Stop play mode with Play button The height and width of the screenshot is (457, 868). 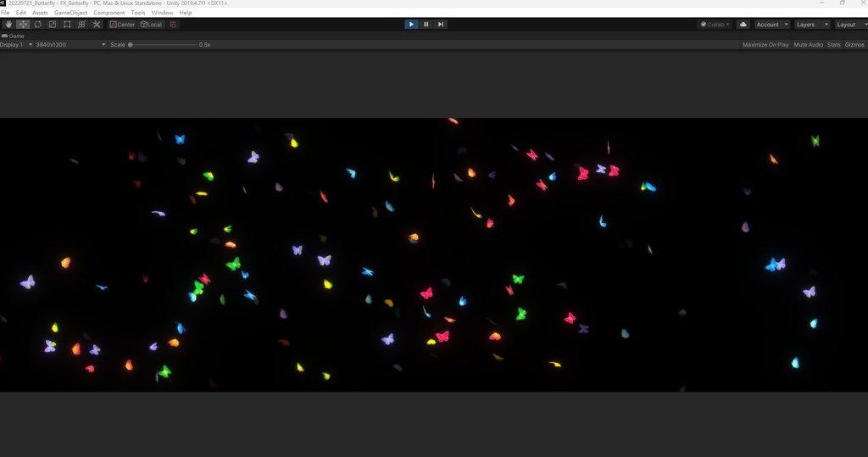click(411, 25)
